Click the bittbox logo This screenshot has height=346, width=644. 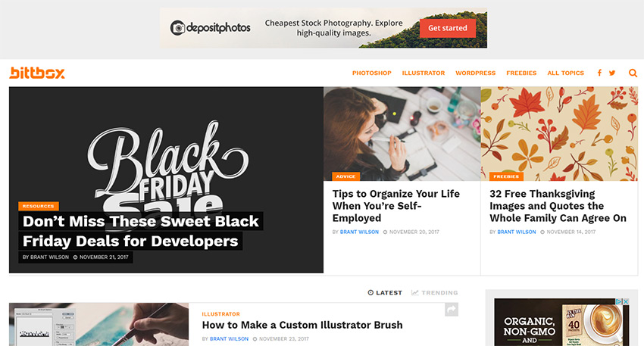[x=37, y=73]
